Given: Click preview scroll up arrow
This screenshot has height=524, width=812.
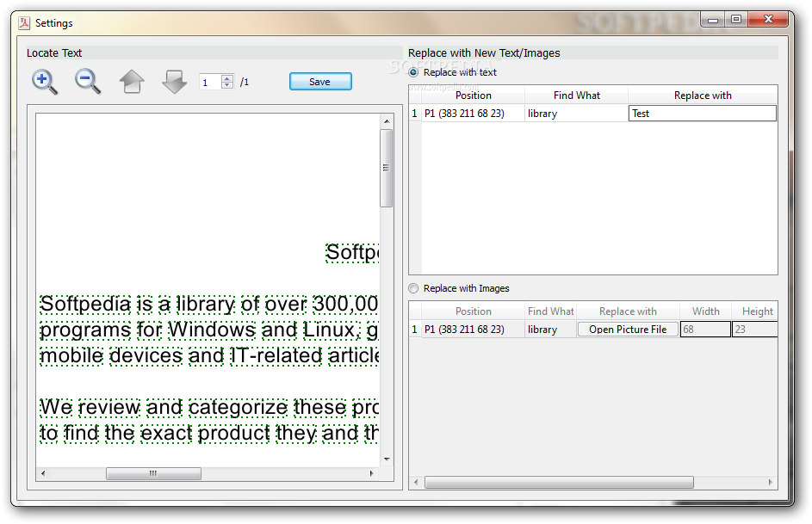Looking at the screenshot, I should pos(387,121).
